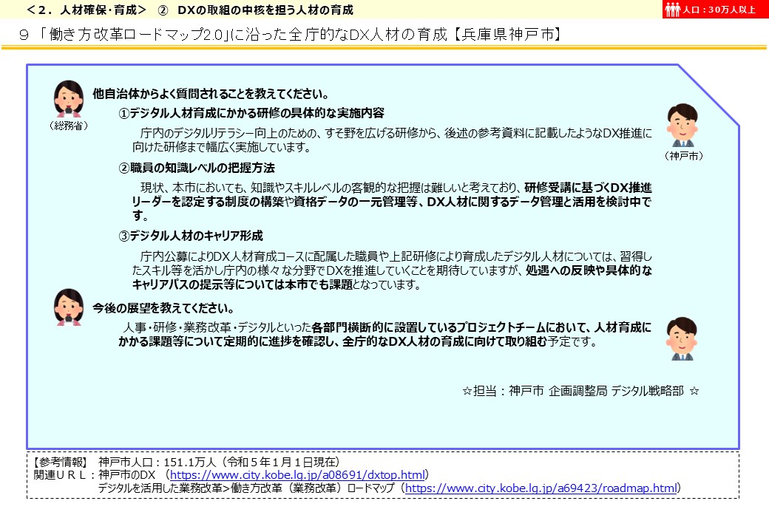Click the bold phrase 各部門横断的に設置しているプロジェクトチーム
769x532 pixels.
[x=429, y=328]
